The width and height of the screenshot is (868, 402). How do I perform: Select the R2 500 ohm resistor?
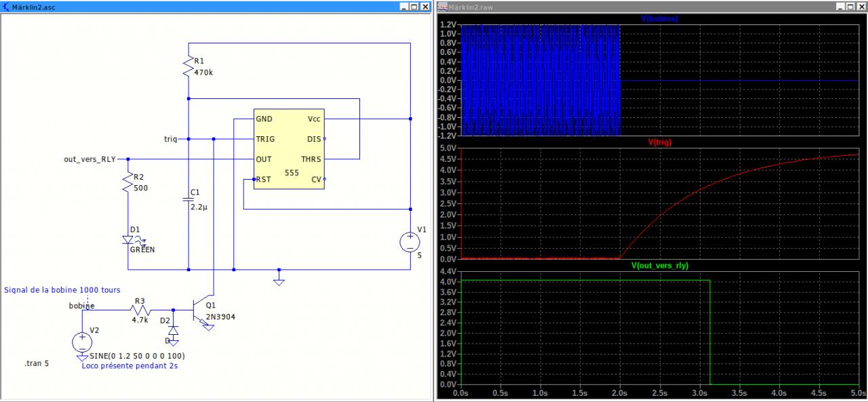(x=127, y=181)
